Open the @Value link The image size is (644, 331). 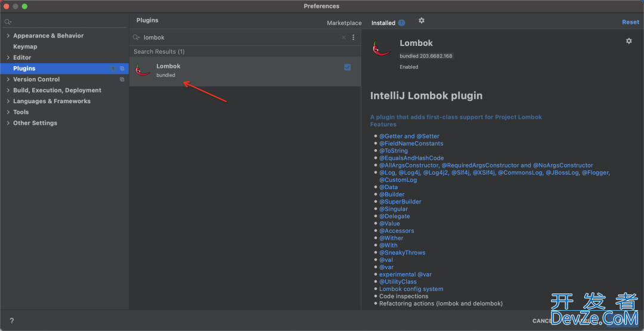pos(389,224)
